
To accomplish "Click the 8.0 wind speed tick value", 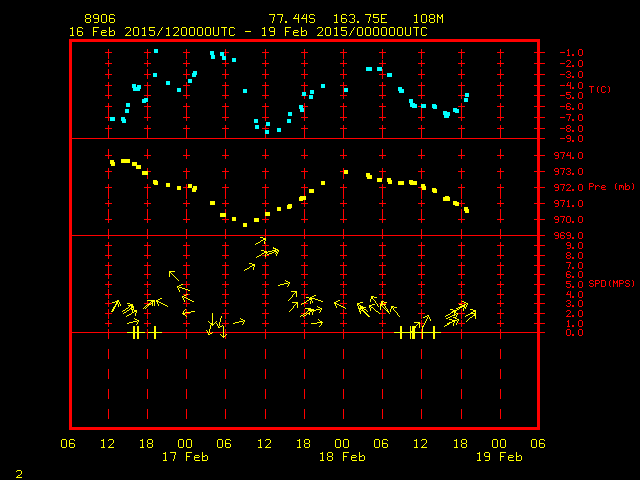I will pyautogui.click(x=574, y=256).
